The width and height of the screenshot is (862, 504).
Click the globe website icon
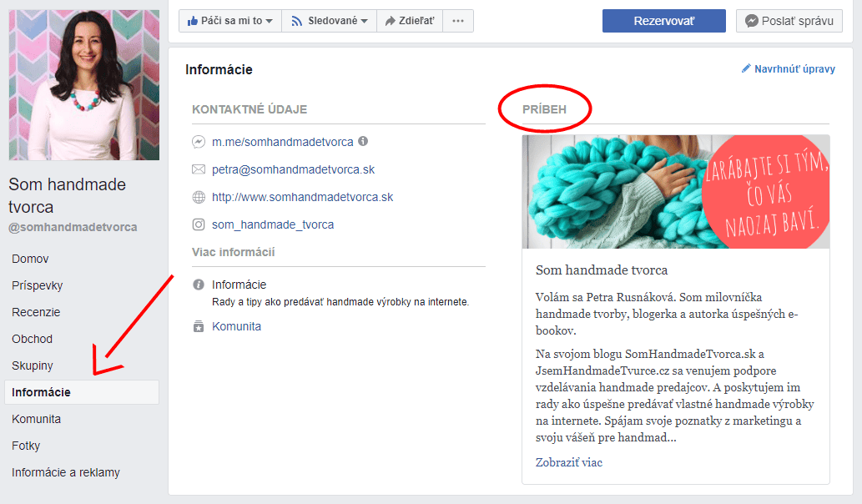(199, 197)
